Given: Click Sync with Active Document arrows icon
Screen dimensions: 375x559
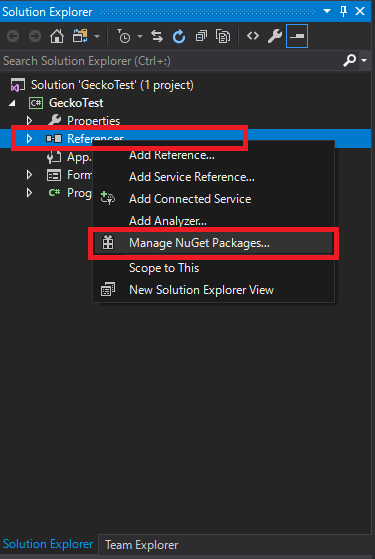Looking at the screenshot, I should point(157,36).
